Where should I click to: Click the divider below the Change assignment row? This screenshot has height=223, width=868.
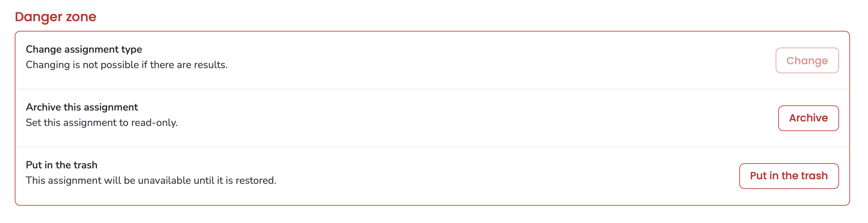coord(432,89)
